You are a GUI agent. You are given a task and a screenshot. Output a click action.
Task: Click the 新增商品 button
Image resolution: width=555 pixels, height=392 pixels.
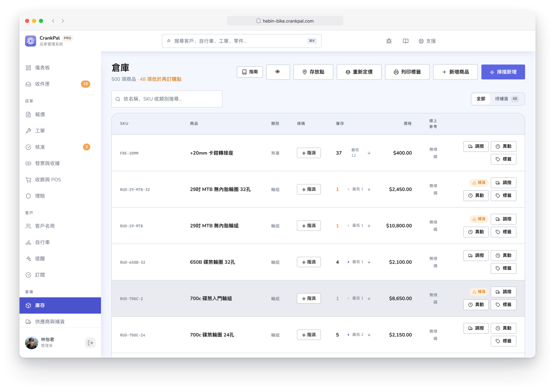tap(455, 72)
